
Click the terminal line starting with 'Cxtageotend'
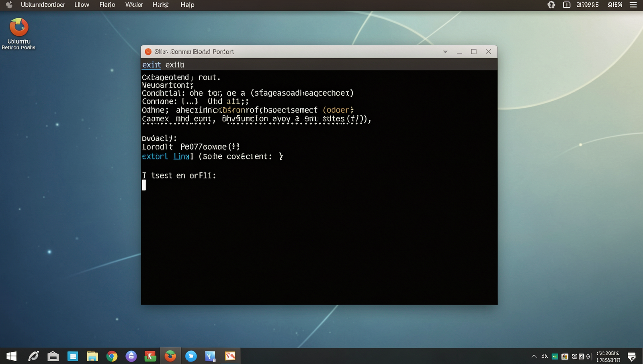coord(181,77)
